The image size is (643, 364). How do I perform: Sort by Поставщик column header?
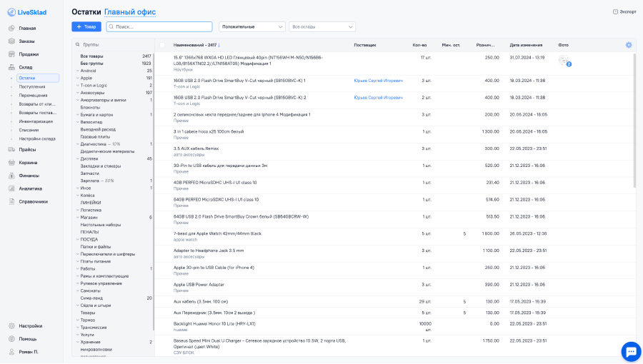(365, 45)
